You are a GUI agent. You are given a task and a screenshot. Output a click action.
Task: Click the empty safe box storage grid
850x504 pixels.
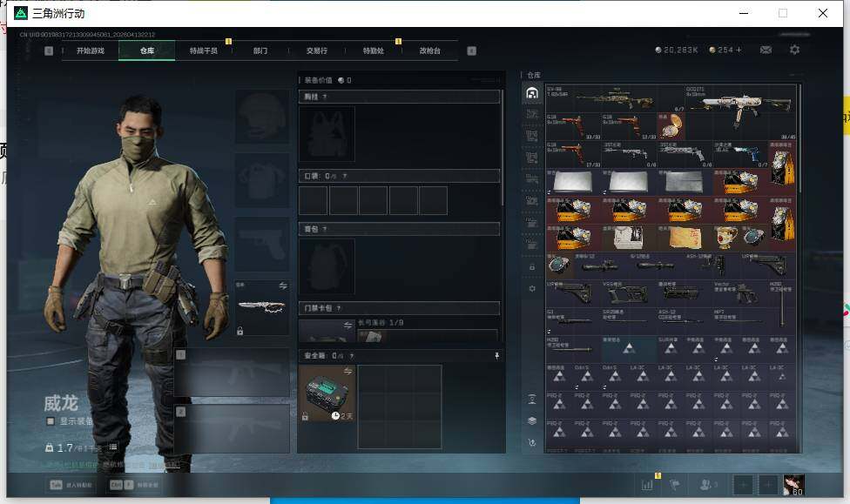(400, 407)
